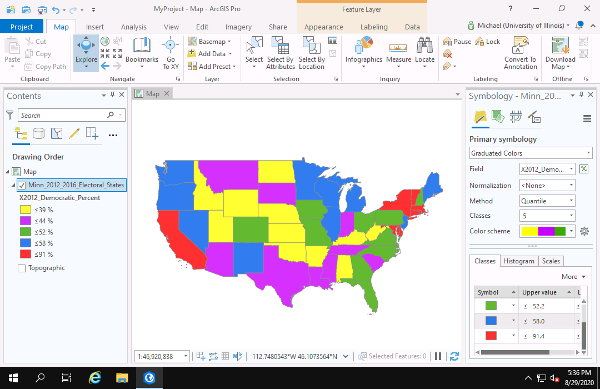Pause map drawing in status bar
The width and height of the screenshot is (600, 389).
[x=438, y=356]
